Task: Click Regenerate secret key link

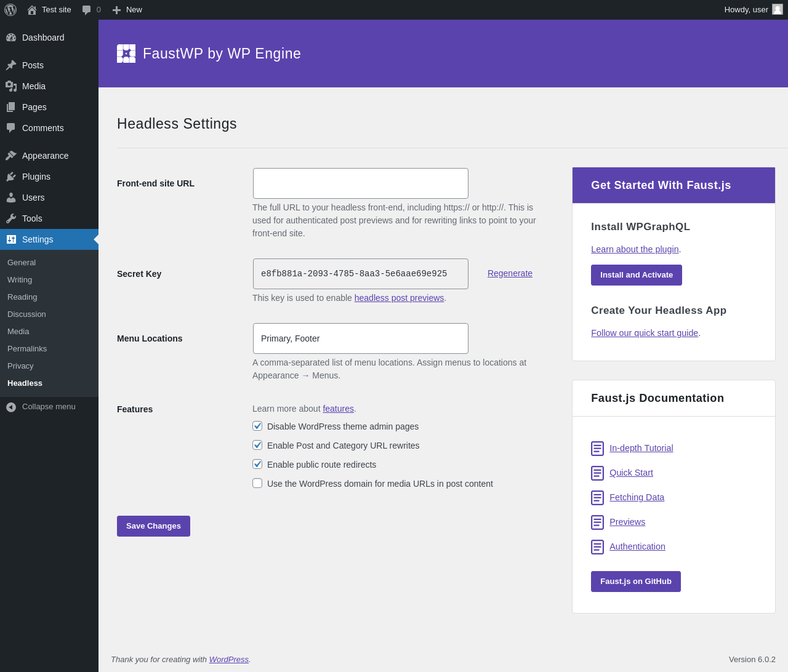Action: coord(510,273)
